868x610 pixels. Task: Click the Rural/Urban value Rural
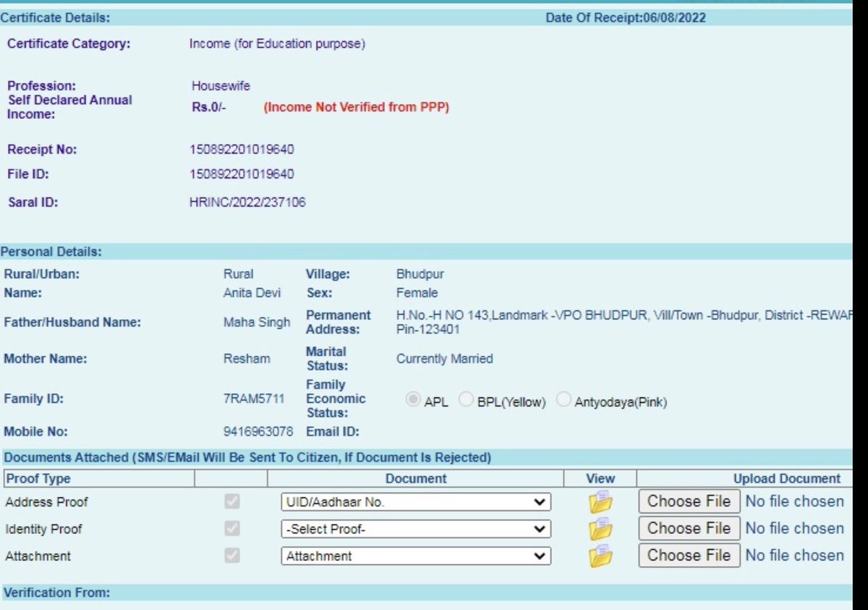(x=239, y=275)
